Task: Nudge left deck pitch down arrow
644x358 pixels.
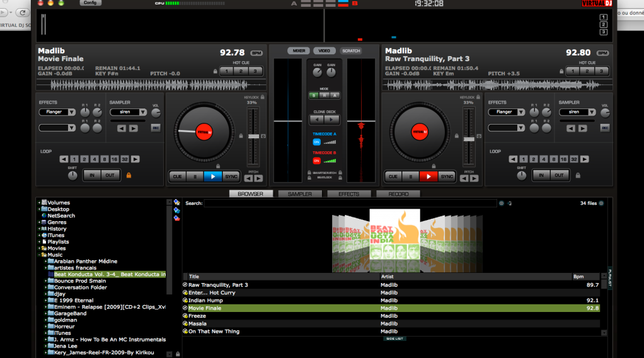Action: pyautogui.click(x=248, y=178)
